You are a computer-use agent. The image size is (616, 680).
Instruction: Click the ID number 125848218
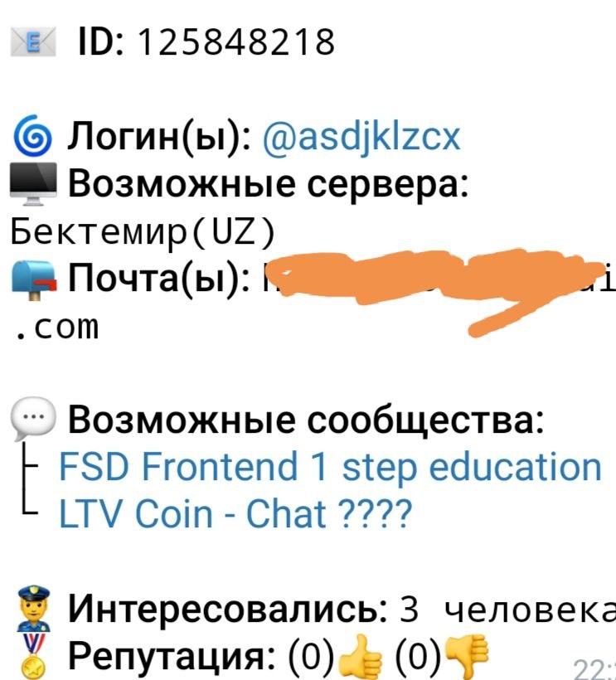236,42
